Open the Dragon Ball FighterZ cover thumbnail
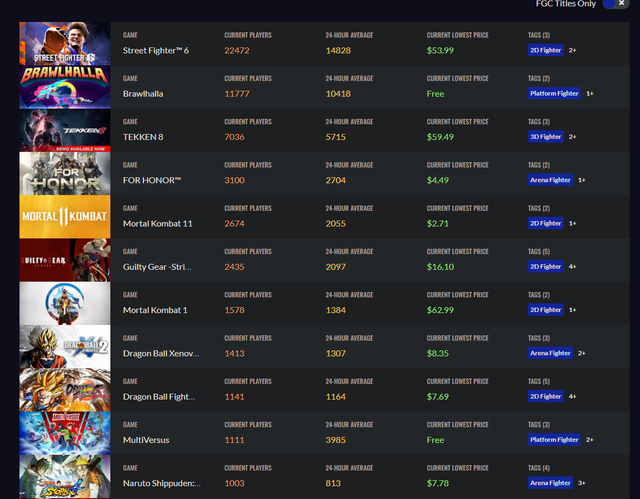 tap(64, 389)
